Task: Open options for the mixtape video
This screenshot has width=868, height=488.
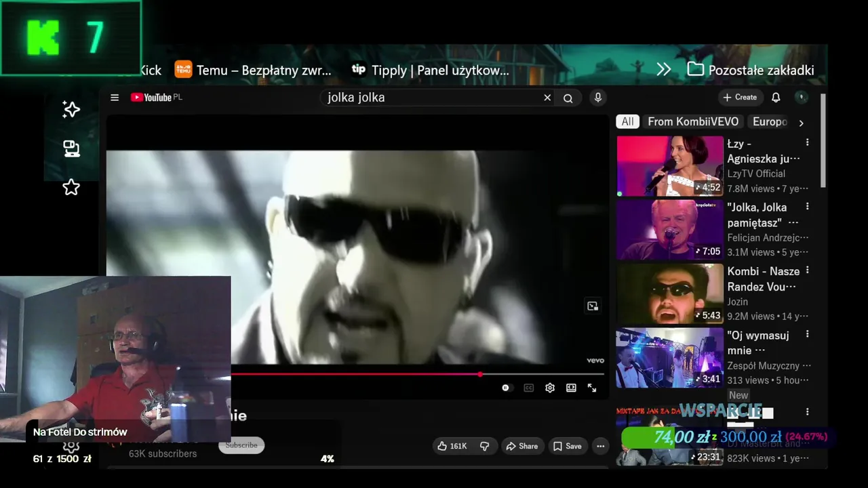Action: pos(807,411)
